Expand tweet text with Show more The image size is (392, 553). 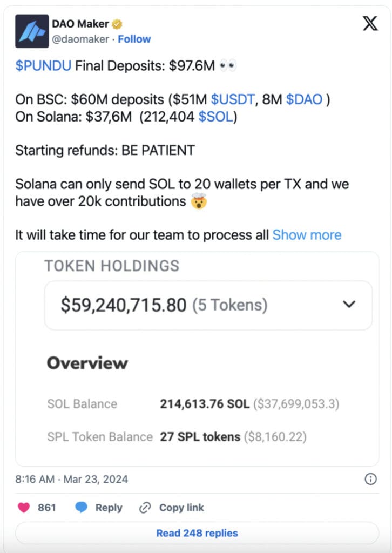coord(307,235)
